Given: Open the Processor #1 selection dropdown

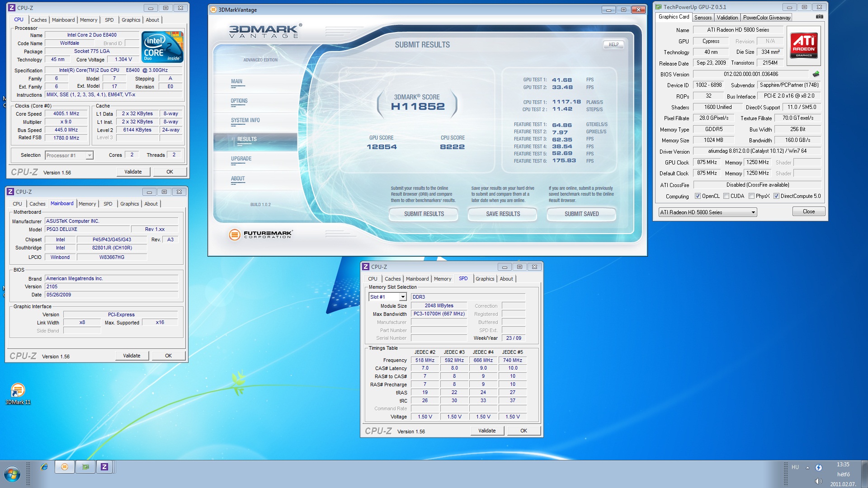Looking at the screenshot, I should [89, 155].
